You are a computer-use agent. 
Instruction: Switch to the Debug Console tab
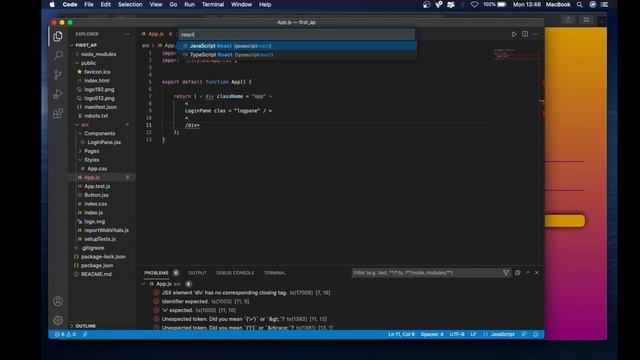tap(235, 273)
